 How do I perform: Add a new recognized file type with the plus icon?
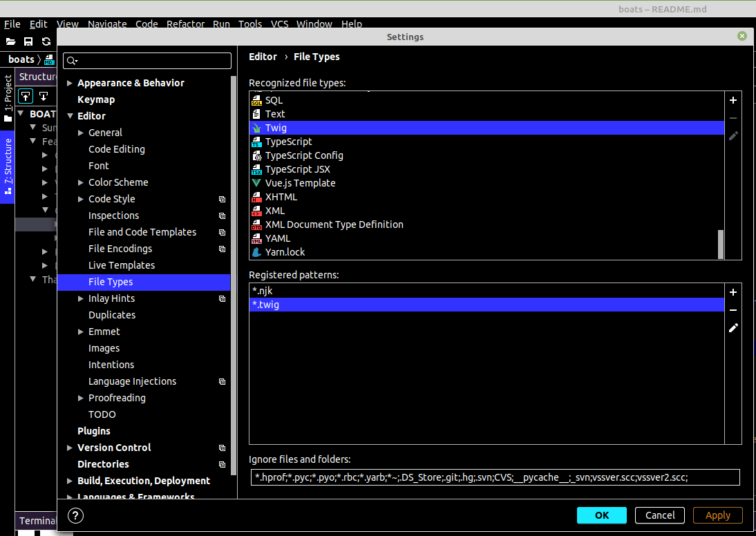click(733, 100)
